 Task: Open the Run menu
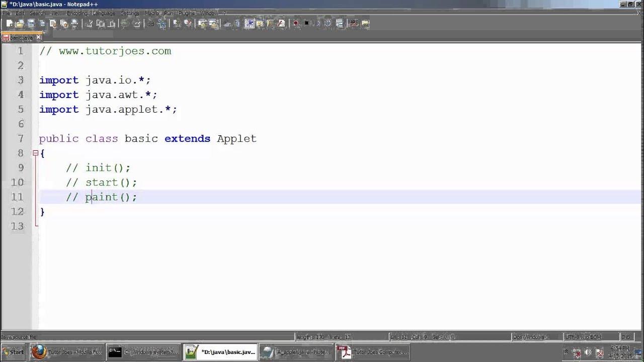169,13
